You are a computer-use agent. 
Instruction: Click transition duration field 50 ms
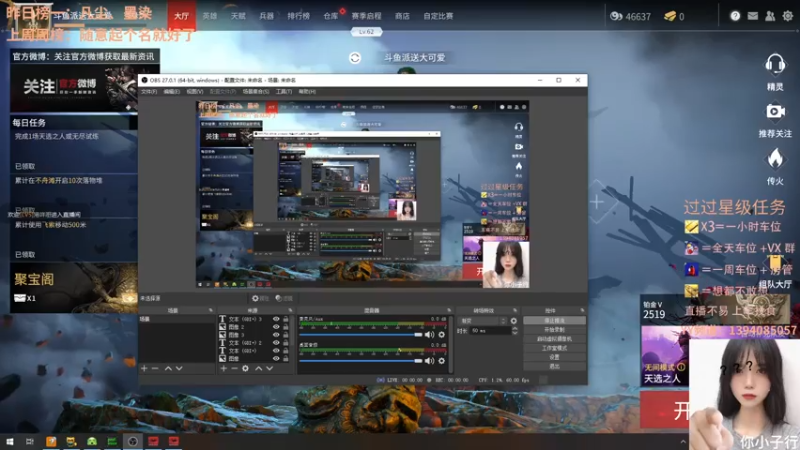coord(490,331)
